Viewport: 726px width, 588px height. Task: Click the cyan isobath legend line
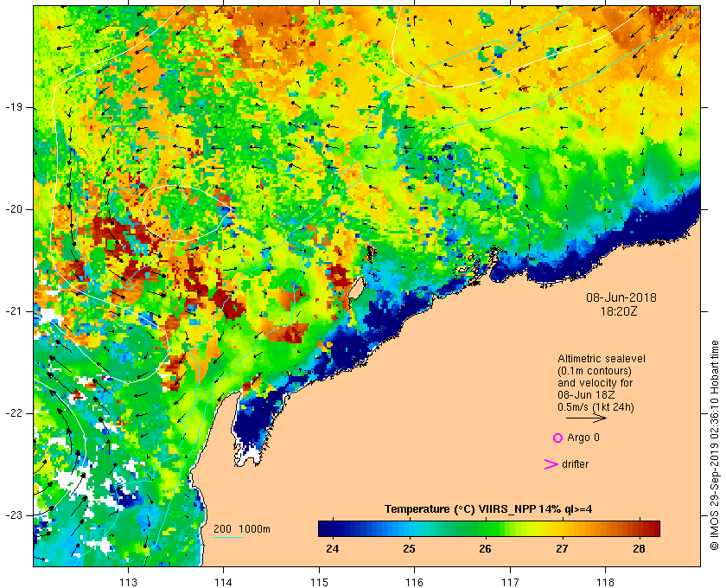pos(228,538)
